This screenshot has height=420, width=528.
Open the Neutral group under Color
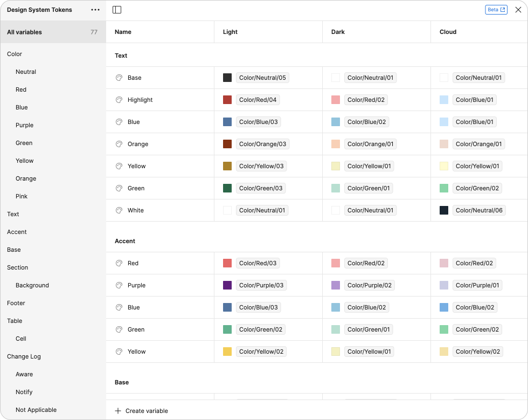(x=26, y=72)
